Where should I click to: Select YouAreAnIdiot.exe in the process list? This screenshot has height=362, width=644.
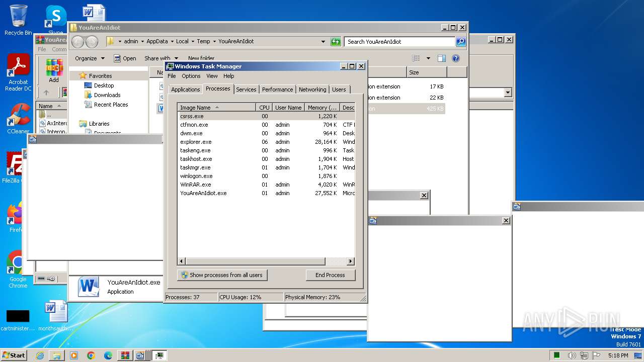click(x=267, y=193)
